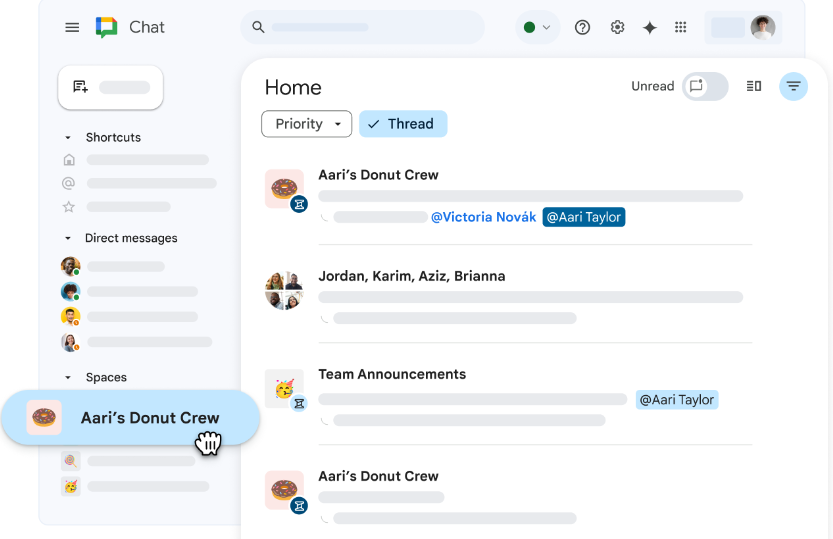The width and height of the screenshot is (833, 539).
Task: Open the party face space in sidebar
Action: [x=71, y=486]
